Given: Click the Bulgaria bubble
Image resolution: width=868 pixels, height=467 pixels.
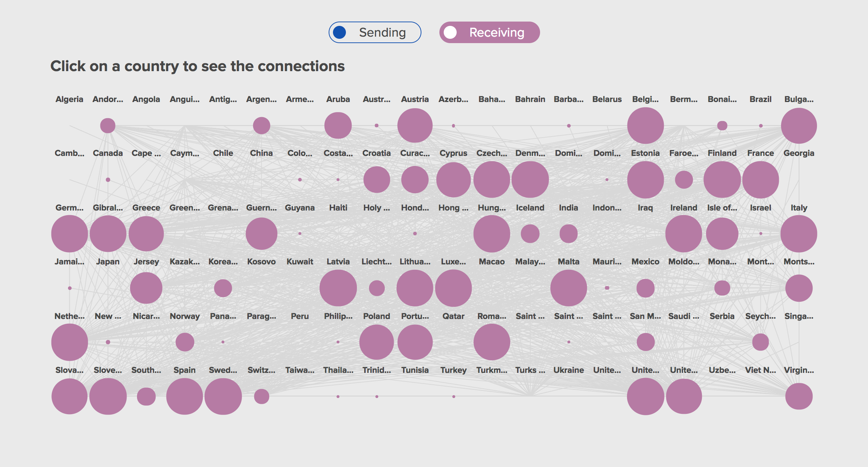Looking at the screenshot, I should [x=800, y=126].
